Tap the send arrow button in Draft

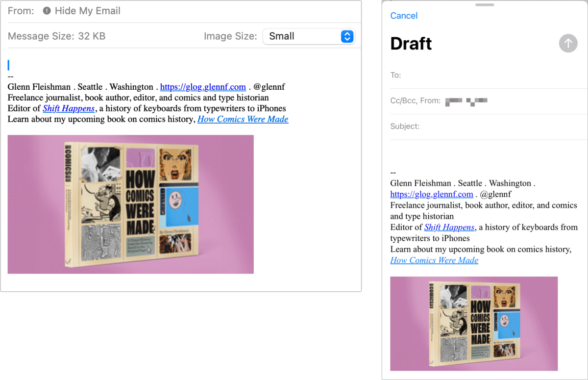click(568, 44)
